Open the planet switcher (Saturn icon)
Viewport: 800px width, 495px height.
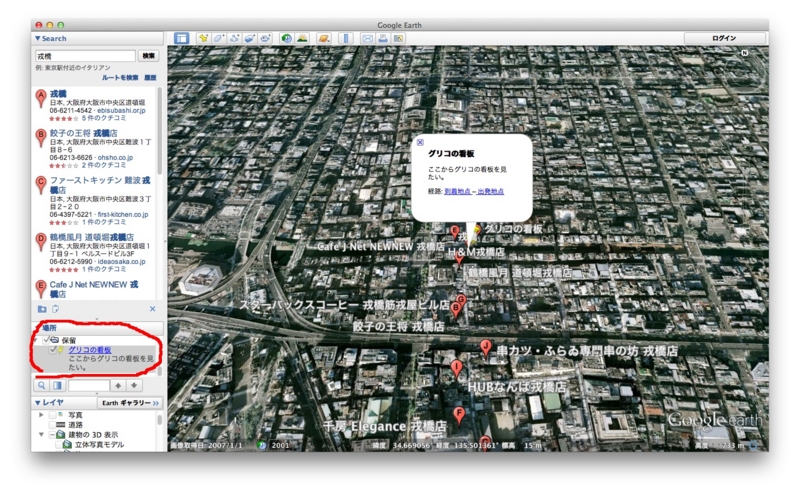pos(323,38)
